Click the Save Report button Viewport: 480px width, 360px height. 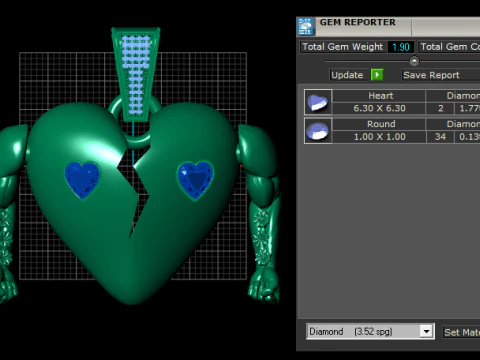(x=441, y=75)
